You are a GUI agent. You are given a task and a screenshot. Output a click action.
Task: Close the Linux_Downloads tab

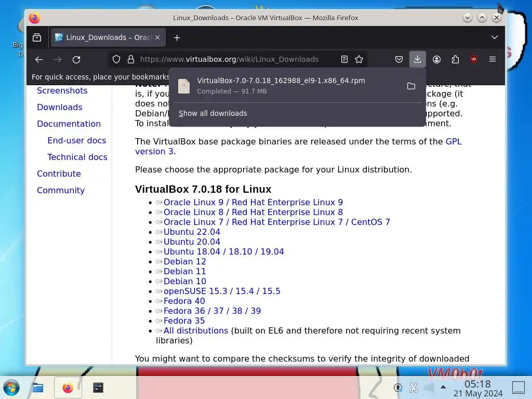pyautogui.click(x=157, y=37)
